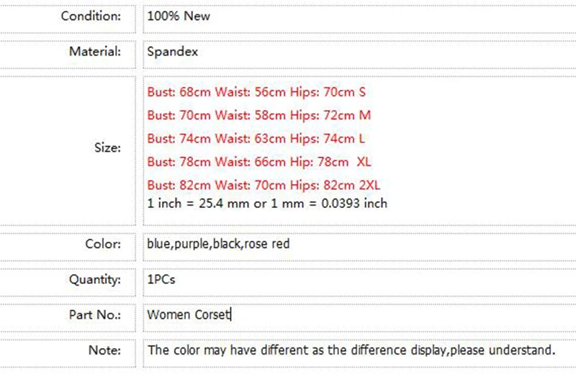Click the size L line with Bust 74cm
Viewport: 576px width, 392px height.
256,139
